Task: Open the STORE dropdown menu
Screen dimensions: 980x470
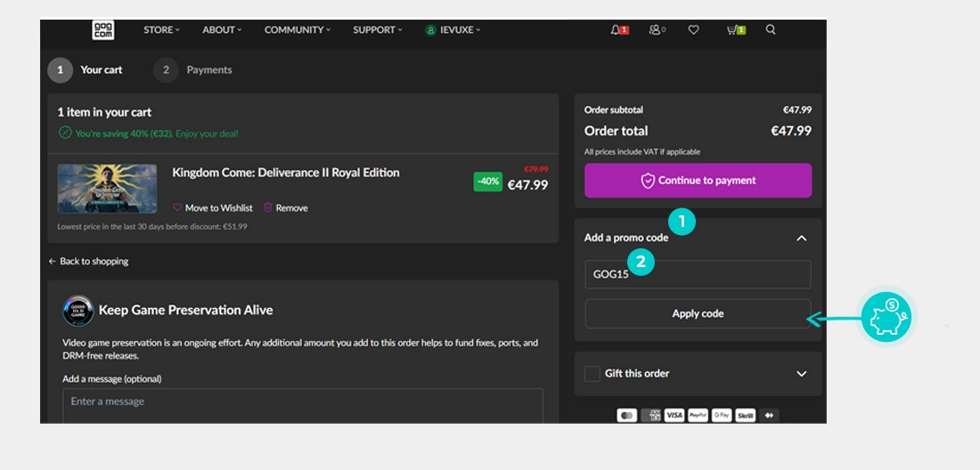Action: click(161, 29)
